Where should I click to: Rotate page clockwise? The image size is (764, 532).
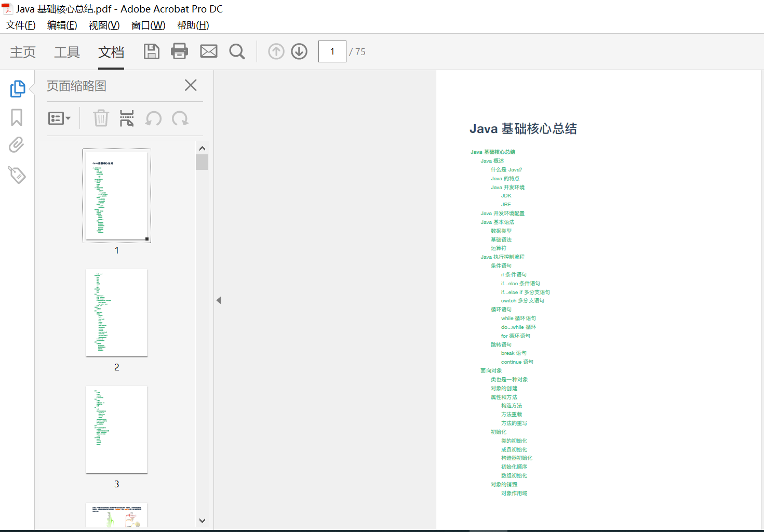(180, 118)
